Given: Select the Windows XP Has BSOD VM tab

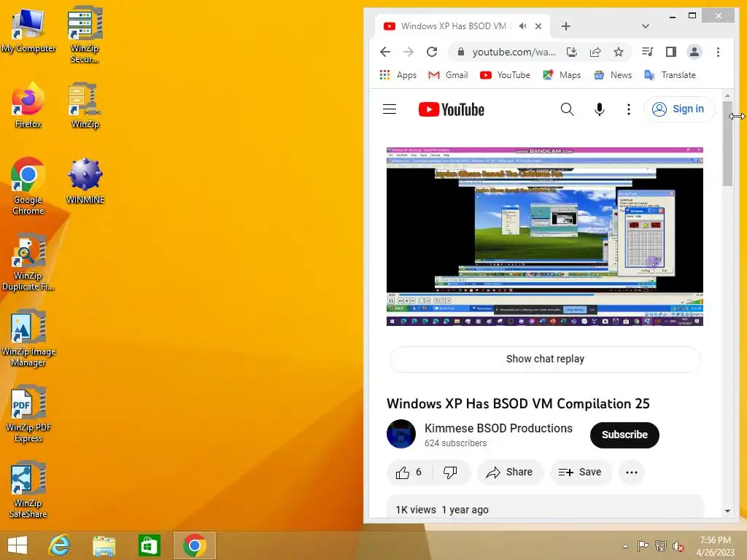Looking at the screenshot, I should 462,26.
